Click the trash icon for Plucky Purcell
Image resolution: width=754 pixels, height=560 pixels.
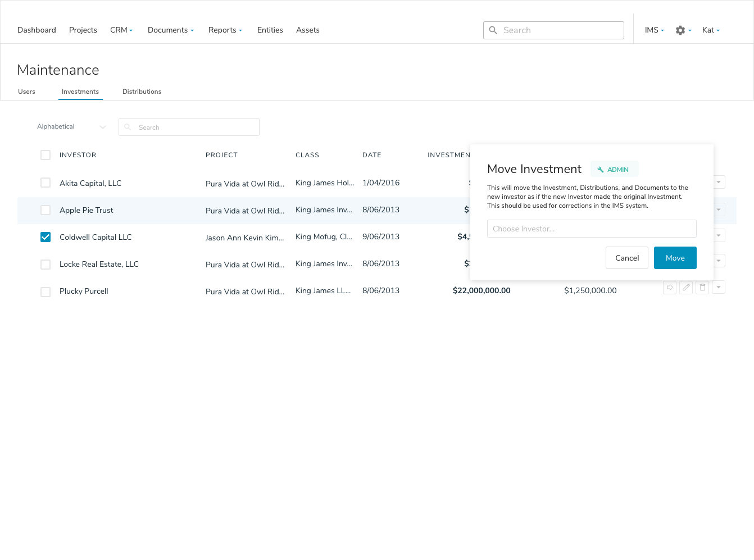tap(702, 288)
